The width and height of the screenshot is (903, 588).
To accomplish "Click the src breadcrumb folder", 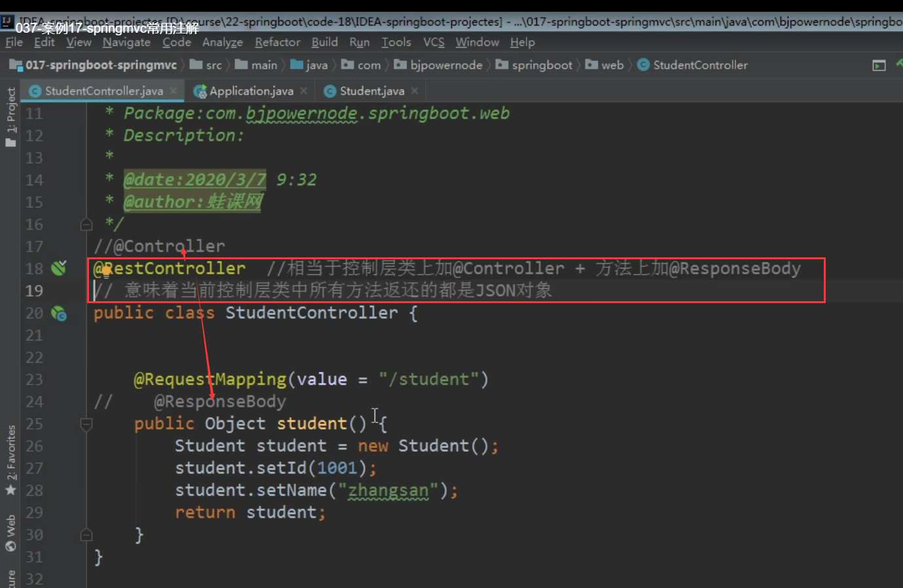I will click(x=206, y=65).
